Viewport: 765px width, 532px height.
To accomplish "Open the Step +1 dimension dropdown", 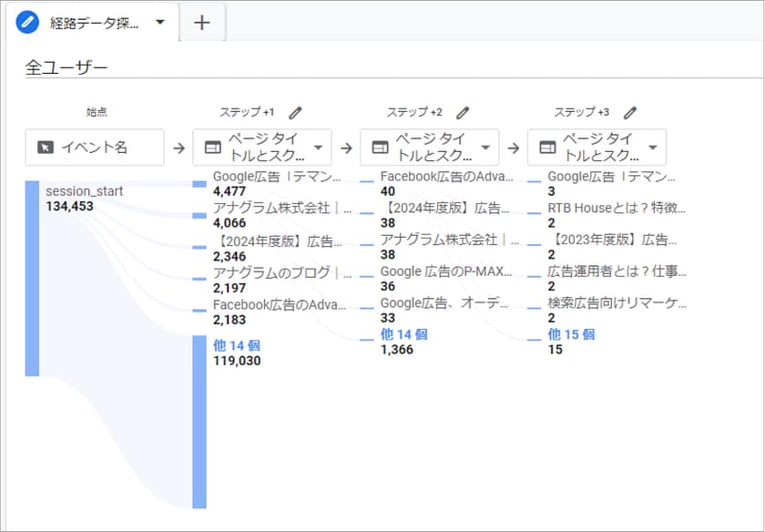I will click(x=319, y=148).
